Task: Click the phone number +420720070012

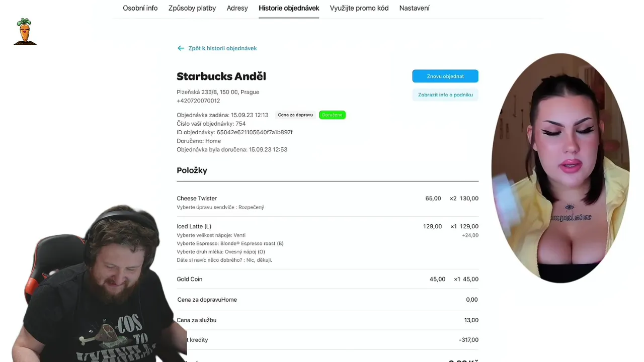Action: [x=198, y=101]
